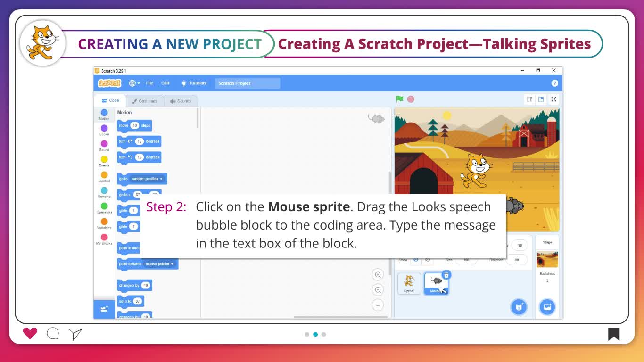This screenshot has width=644, height=362.
Task: Expand mouse-pointer dropdown in point towards block
Action: click(159, 264)
